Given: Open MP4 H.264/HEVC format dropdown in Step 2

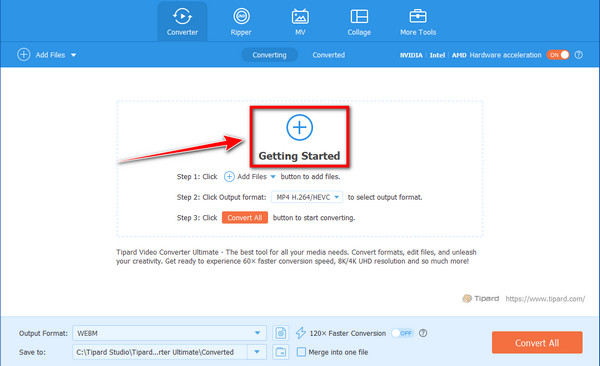Looking at the screenshot, I should [x=307, y=197].
